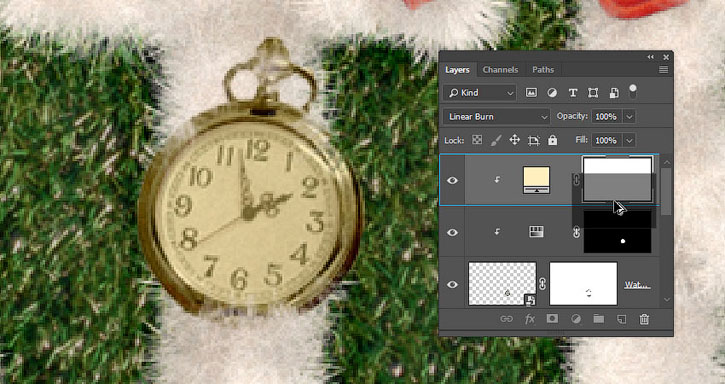Select the white mask on Wat... layer
The width and height of the screenshot is (725, 384).
pos(584,284)
